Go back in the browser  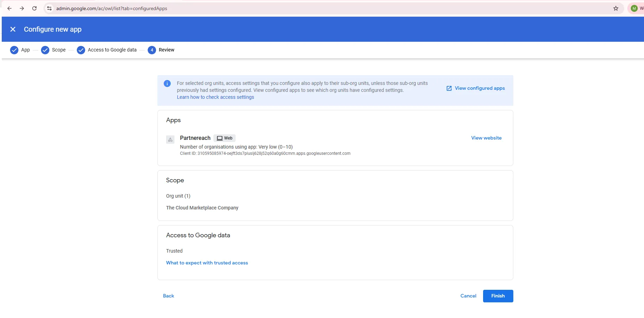(9, 8)
